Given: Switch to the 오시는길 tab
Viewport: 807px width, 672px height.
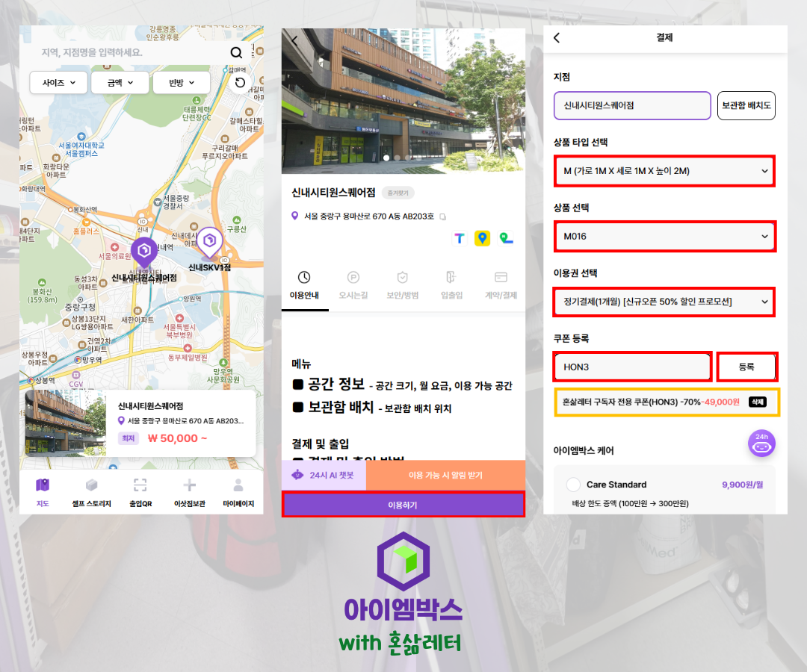Looking at the screenshot, I should [353, 285].
